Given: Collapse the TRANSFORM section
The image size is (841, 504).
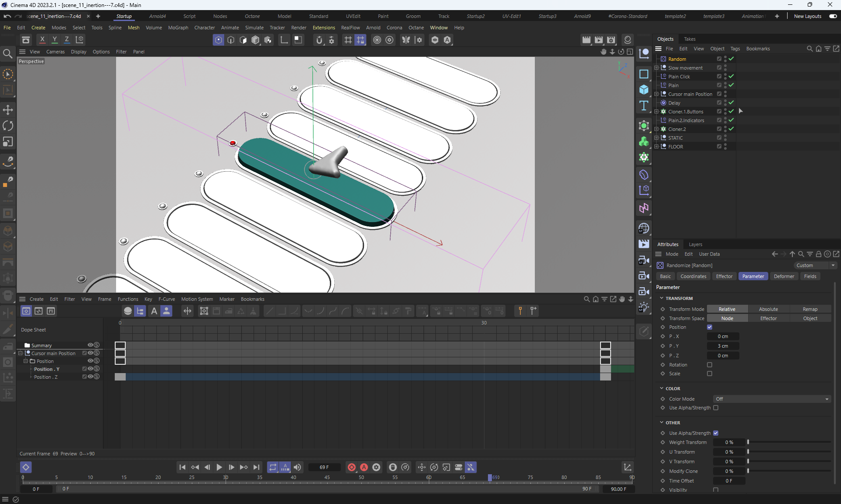Looking at the screenshot, I should 662,298.
